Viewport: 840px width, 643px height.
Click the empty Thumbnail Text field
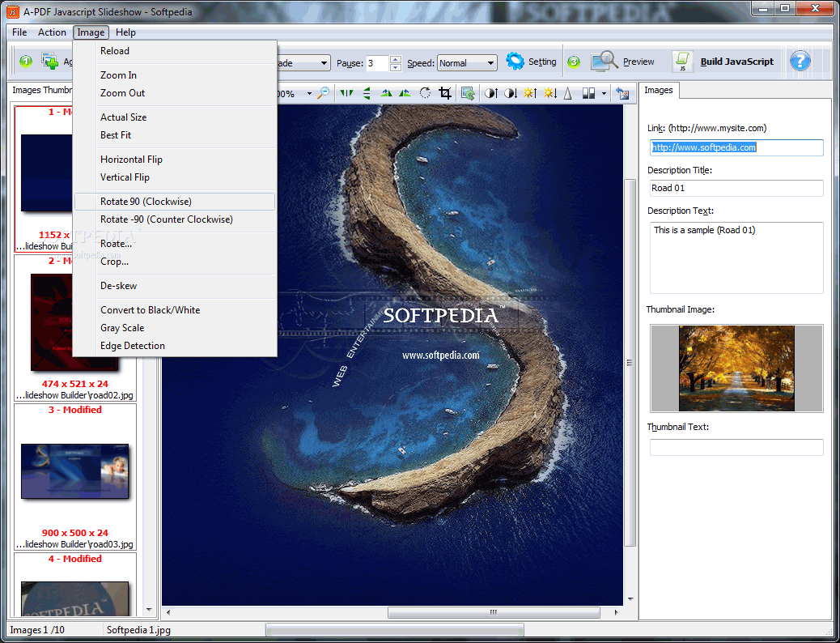pos(736,447)
